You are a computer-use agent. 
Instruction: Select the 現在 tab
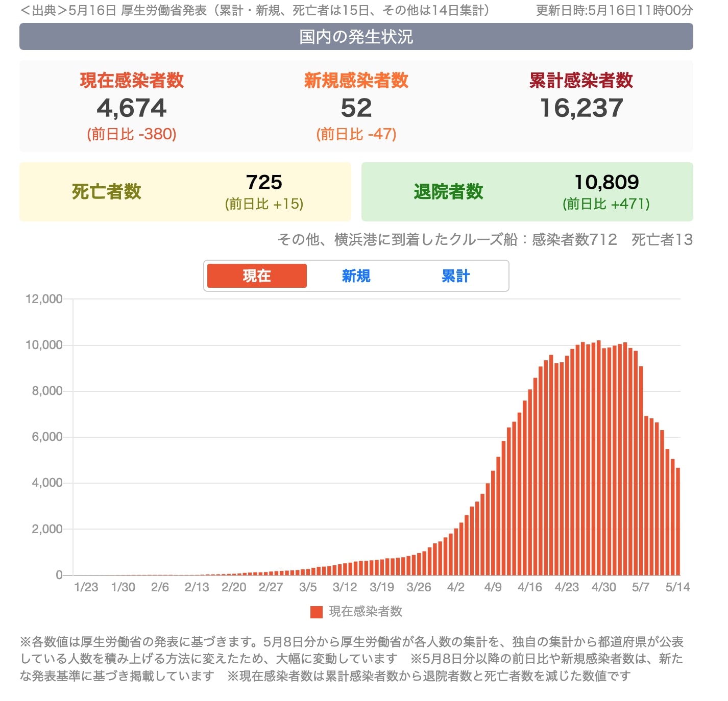pyautogui.click(x=257, y=276)
